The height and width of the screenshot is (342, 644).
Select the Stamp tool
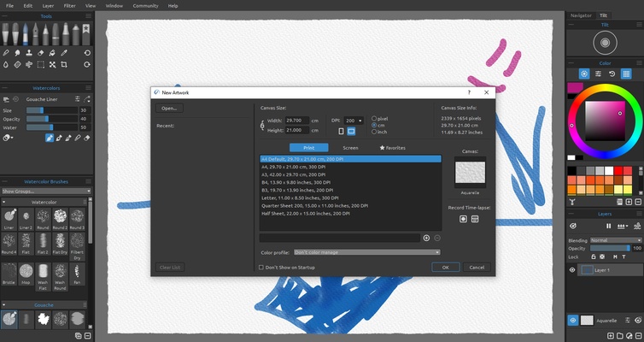[29, 53]
